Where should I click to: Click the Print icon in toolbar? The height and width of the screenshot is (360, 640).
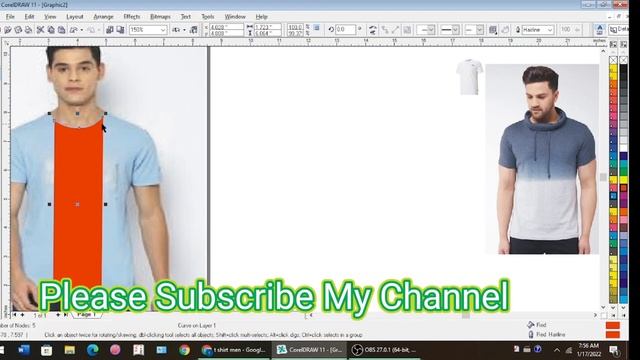29,30
